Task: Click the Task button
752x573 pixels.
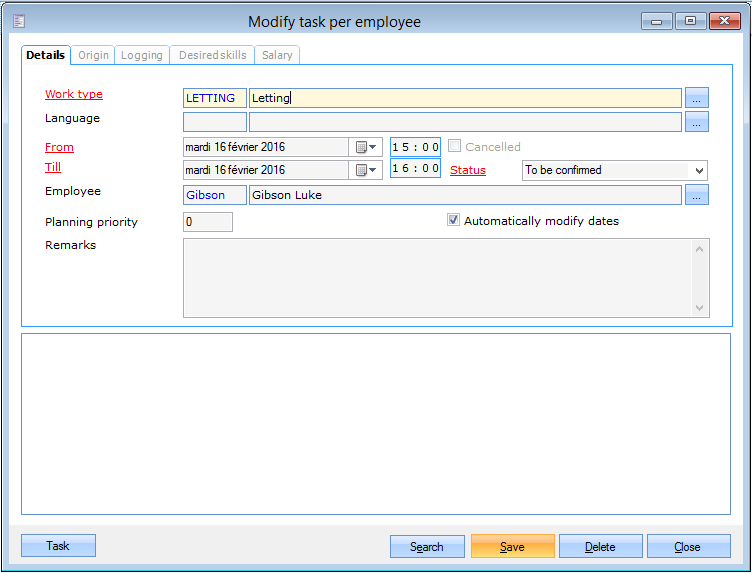Action: (x=58, y=546)
